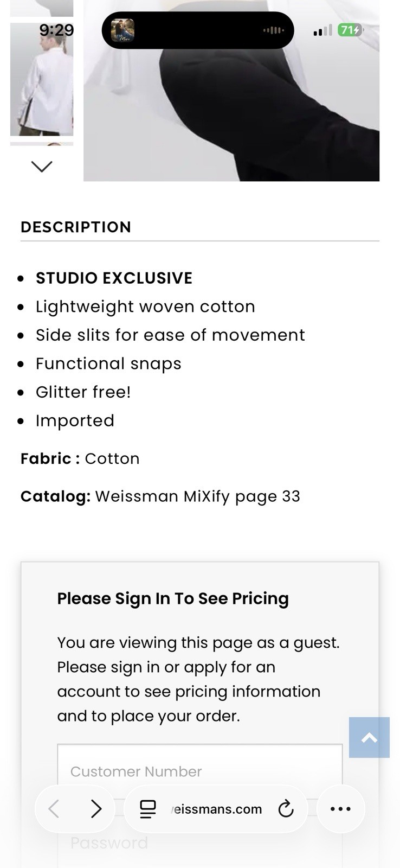Screen dimensions: 400x868
Task: Tap the cellular signal bars
Action: coord(322,30)
